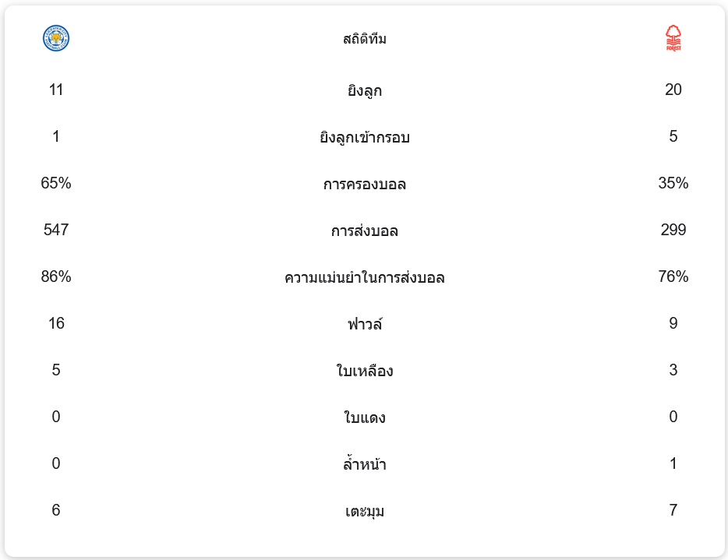This screenshot has width=728, height=560.
Task: Select the การครองบอล row label
Action: (x=365, y=184)
